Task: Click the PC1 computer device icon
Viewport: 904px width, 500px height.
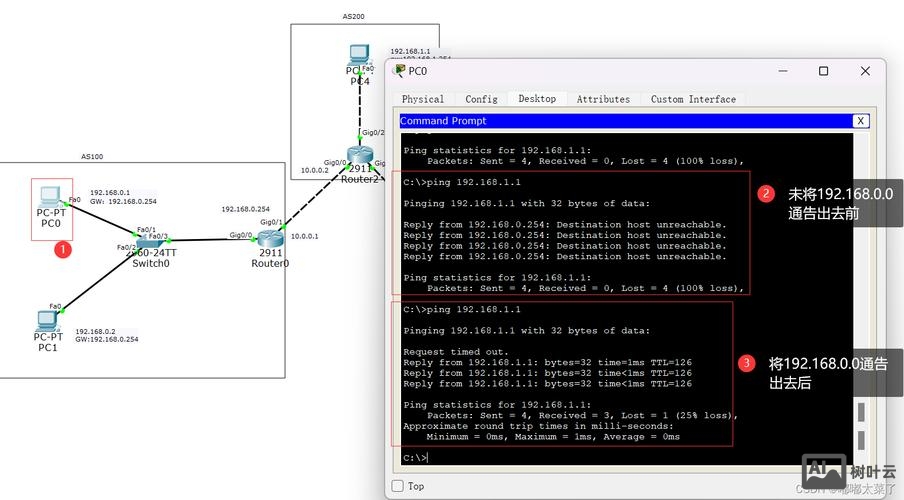Action: [46, 320]
